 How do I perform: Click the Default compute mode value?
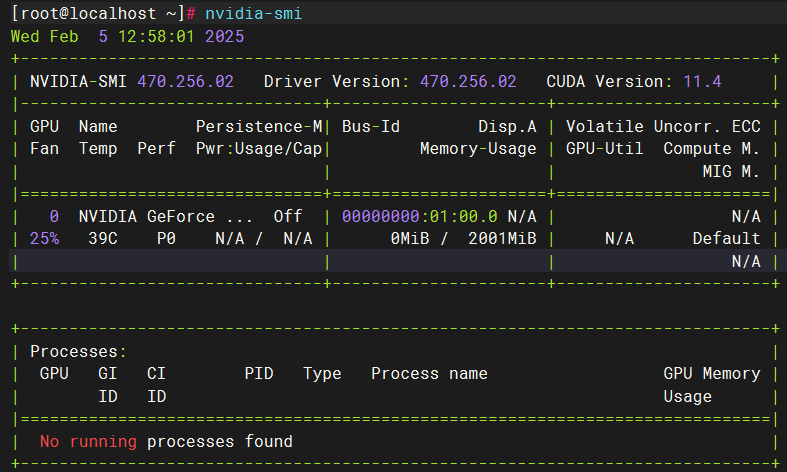coord(726,239)
